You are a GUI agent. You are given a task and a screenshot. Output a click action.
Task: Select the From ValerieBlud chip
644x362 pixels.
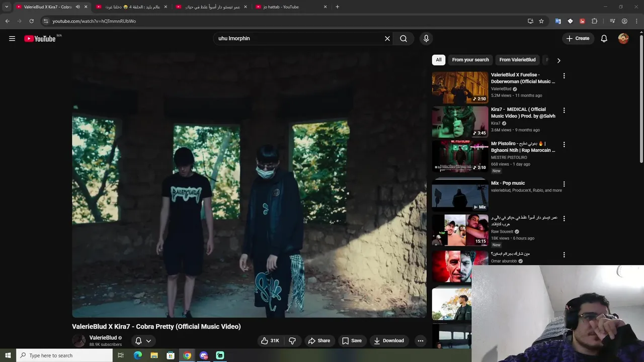[517, 60]
